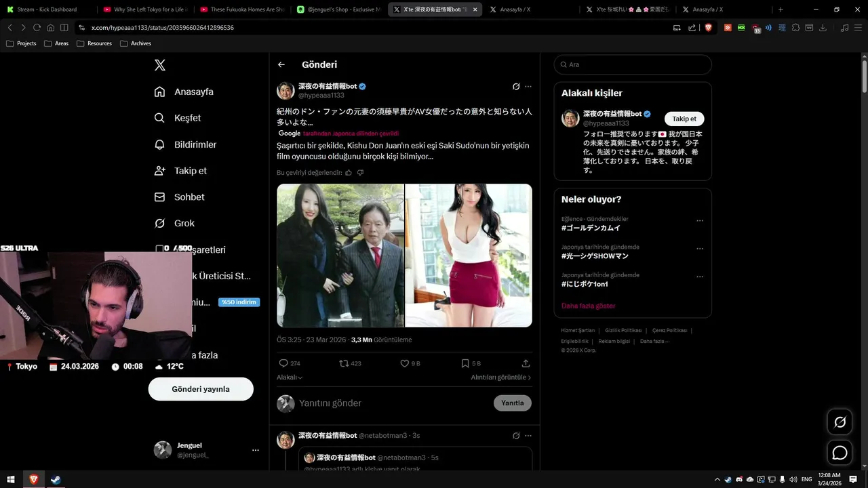Open the right photo in red skirt
The width and height of the screenshot is (868, 488).
[469, 256]
